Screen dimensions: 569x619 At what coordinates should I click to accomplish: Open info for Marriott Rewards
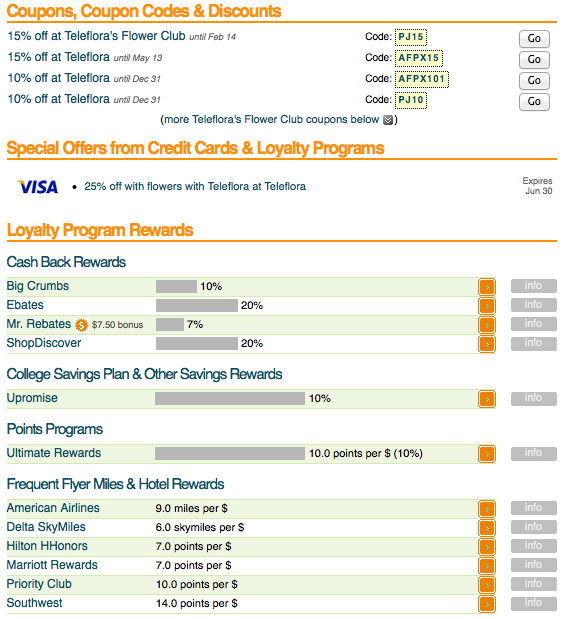pyautogui.click(x=533, y=565)
